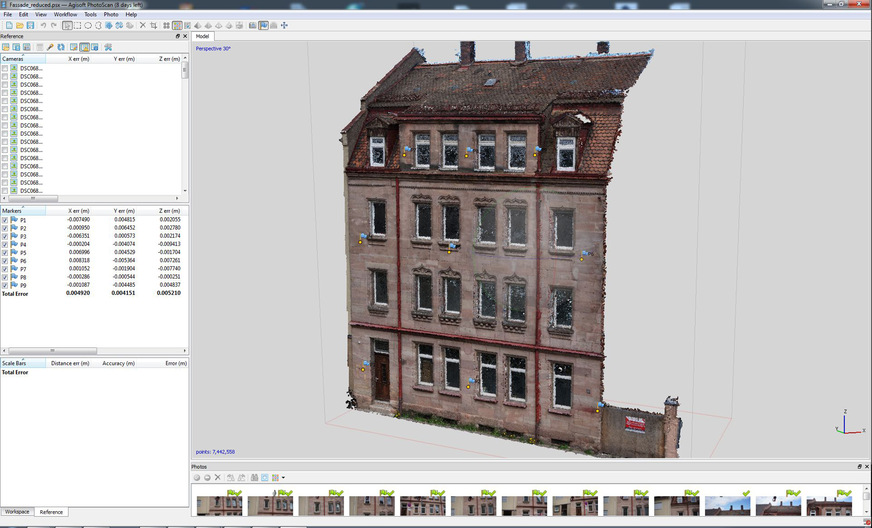Click the Delete selection X icon
Screen dimensions: 872x528
pyautogui.click(x=141, y=25)
